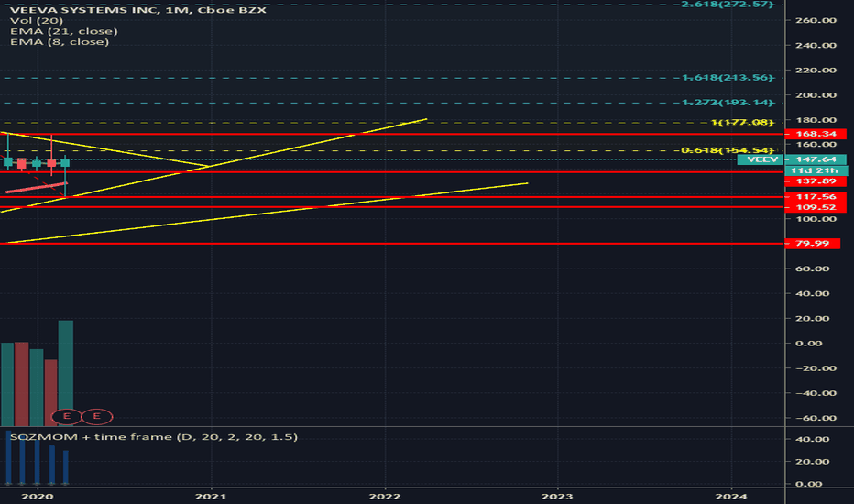Select the Vol (20) indicator label

coord(37,21)
